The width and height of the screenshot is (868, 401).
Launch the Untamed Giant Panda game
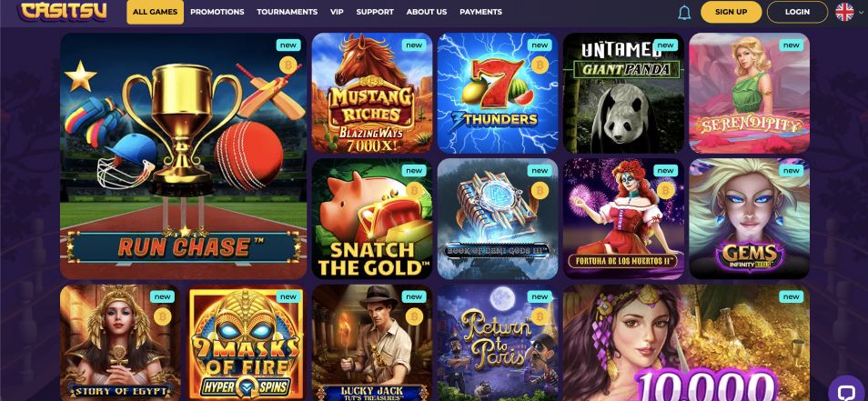pos(623,93)
